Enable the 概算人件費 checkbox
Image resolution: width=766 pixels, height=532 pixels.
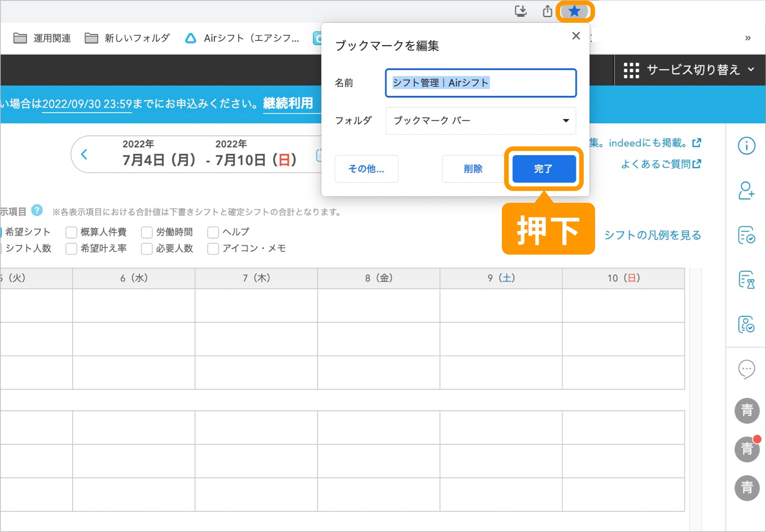71,232
